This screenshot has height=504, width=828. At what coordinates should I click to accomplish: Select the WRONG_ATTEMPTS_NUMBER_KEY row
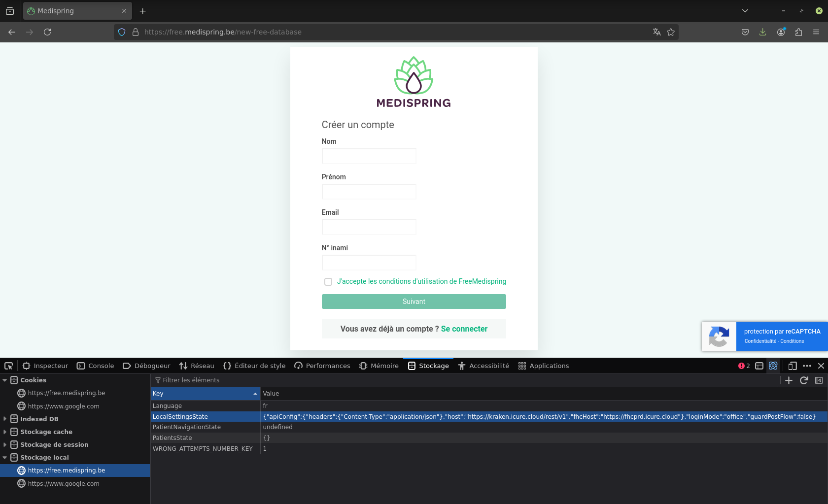pos(489,449)
